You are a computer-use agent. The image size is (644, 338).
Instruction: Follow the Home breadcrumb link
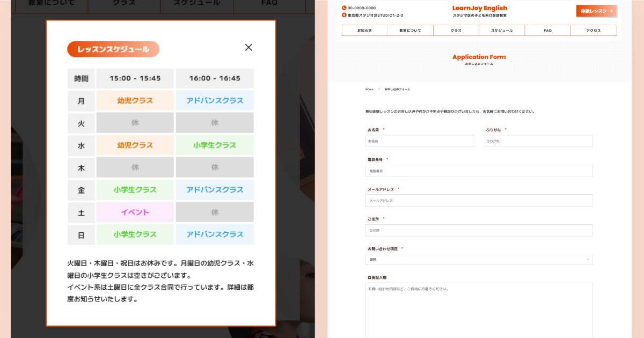point(369,90)
